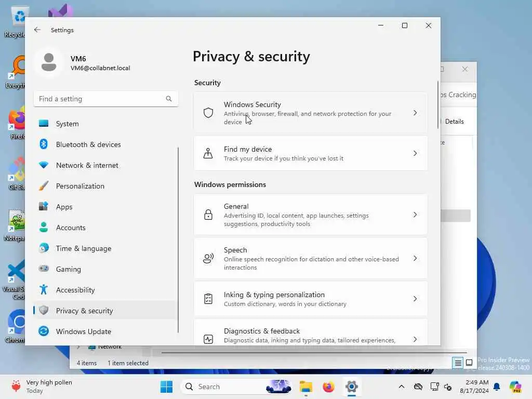The image size is (532, 399).
Task: Select Apps in sidebar
Action: point(105,207)
